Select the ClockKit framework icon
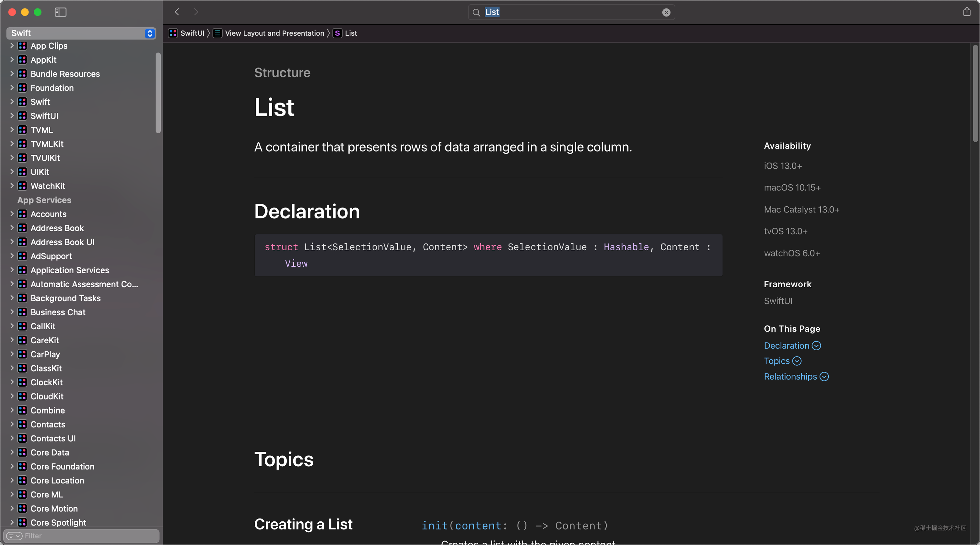Screen dimensions: 980x545 (22, 383)
